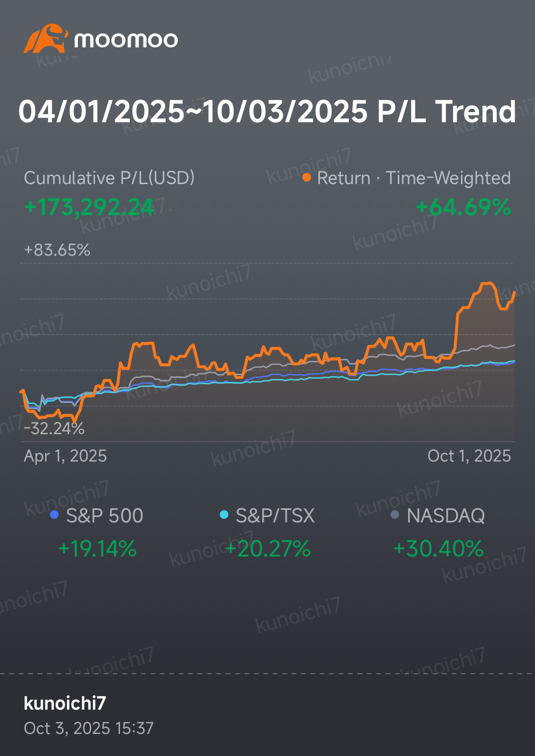Click the gray NASDAQ legend dot
Screen dimensions: 535x756
[x=395, y=515]
